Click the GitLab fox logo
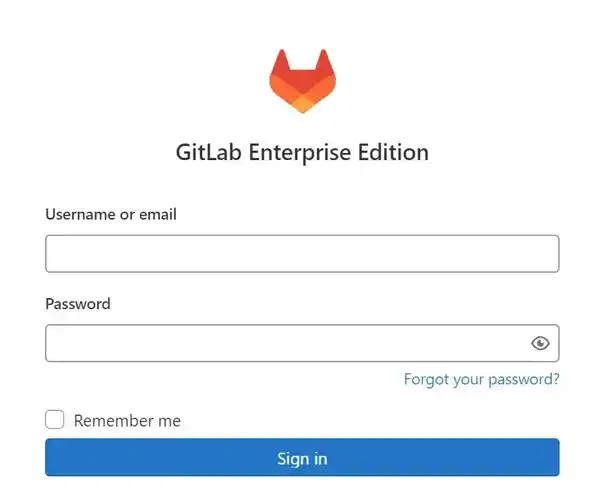Screen dimensions: 600x500 pos(302,81)
